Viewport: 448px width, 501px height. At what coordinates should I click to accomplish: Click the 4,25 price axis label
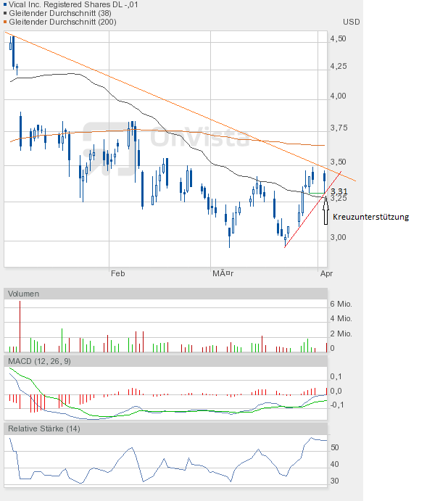pyautogui.click(x=338, y=66)
